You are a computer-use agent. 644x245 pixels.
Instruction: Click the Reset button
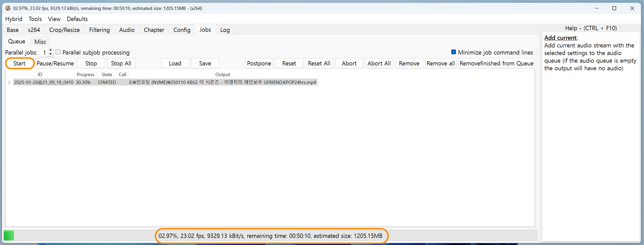(289, 63)
